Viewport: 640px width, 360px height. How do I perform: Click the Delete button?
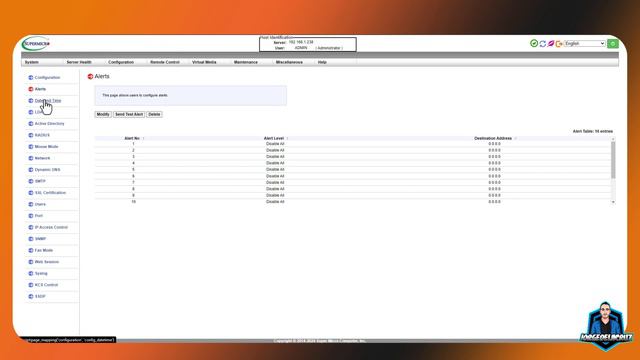pos(154,114)
